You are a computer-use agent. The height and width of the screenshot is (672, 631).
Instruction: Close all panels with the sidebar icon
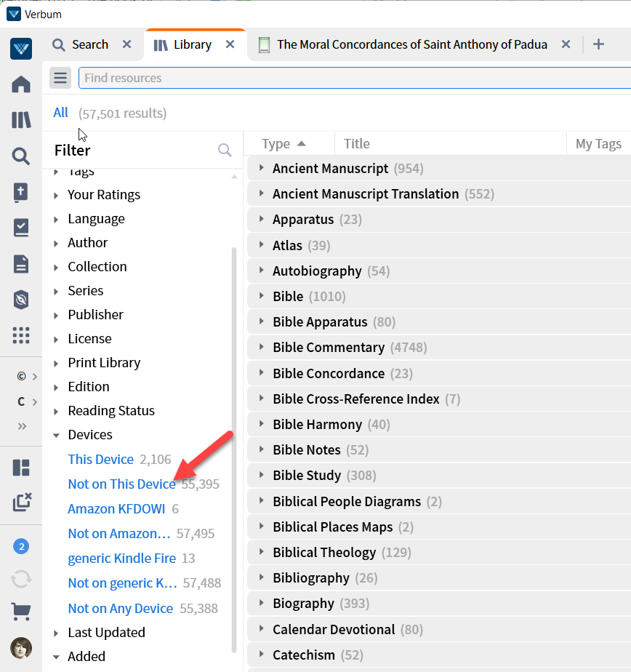[x=22, y=502]
